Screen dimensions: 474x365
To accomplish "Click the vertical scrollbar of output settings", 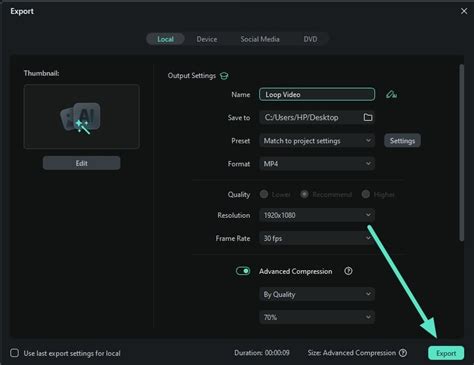I will [462, 153].
